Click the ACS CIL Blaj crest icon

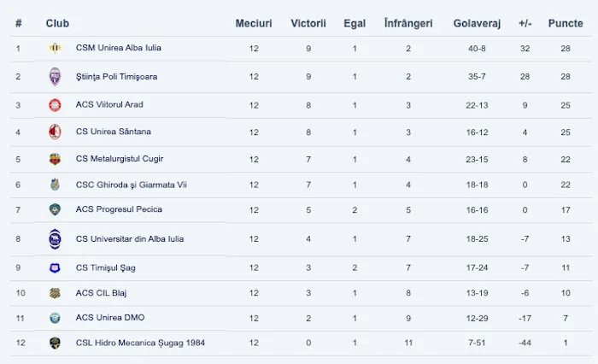point(55,293)
